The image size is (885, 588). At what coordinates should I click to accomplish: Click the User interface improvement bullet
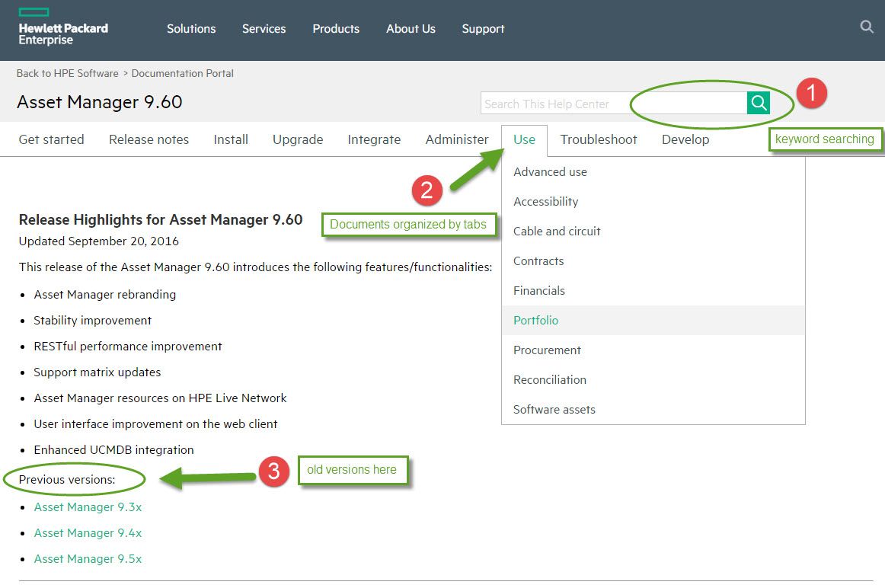[x=156, y=424]
